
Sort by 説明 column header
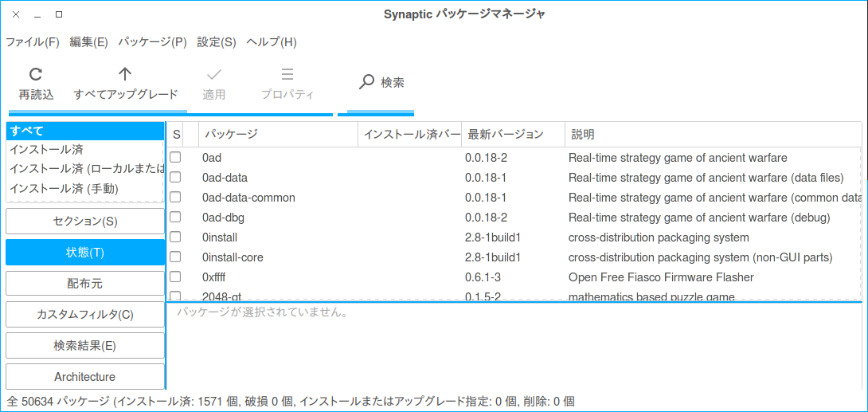(714, 135)
